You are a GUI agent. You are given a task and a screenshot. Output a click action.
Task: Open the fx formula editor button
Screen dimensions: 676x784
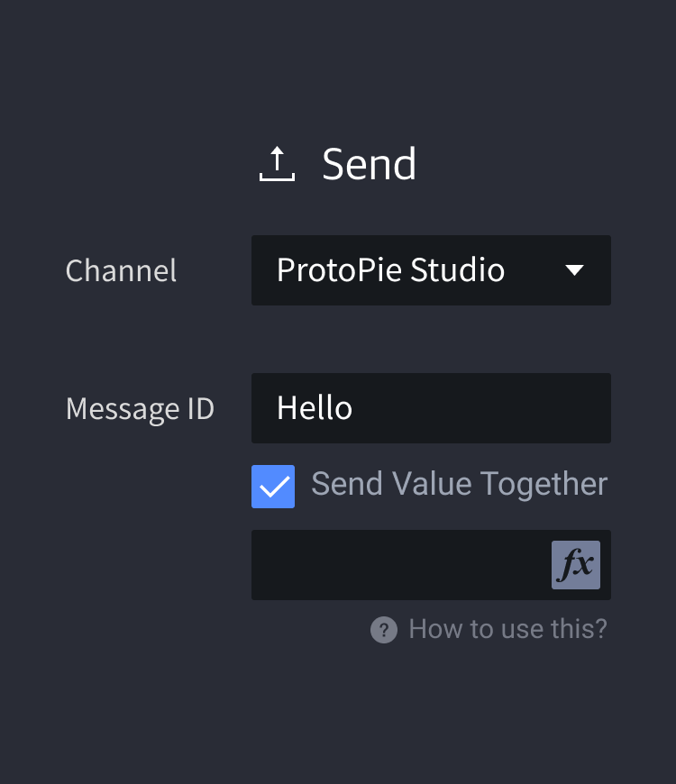click(575, 565)
